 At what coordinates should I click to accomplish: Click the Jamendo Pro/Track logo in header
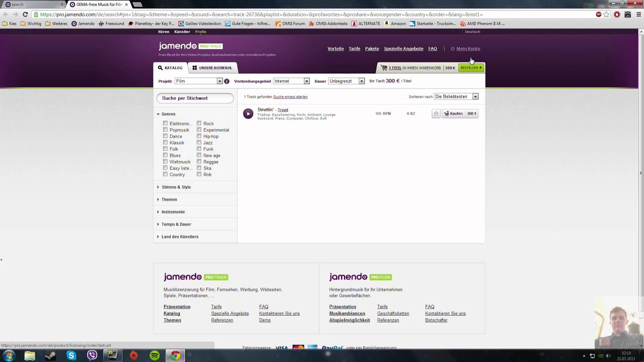(191, 46)
